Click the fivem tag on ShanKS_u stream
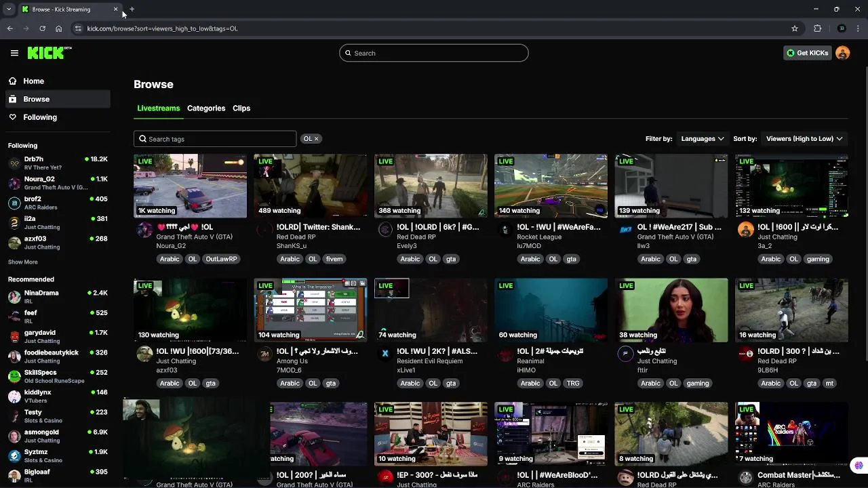This screenshot has height=488, width=868. pos(334,259)
